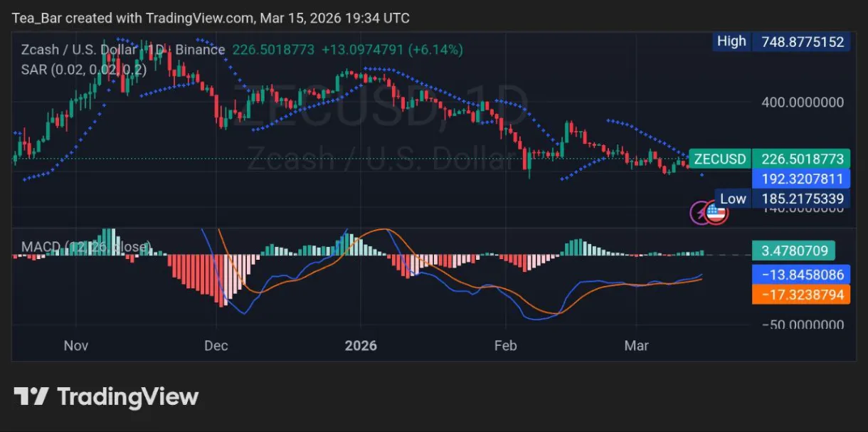Click the green 3.4780709 histogram value label

click(x=793, y=251)
